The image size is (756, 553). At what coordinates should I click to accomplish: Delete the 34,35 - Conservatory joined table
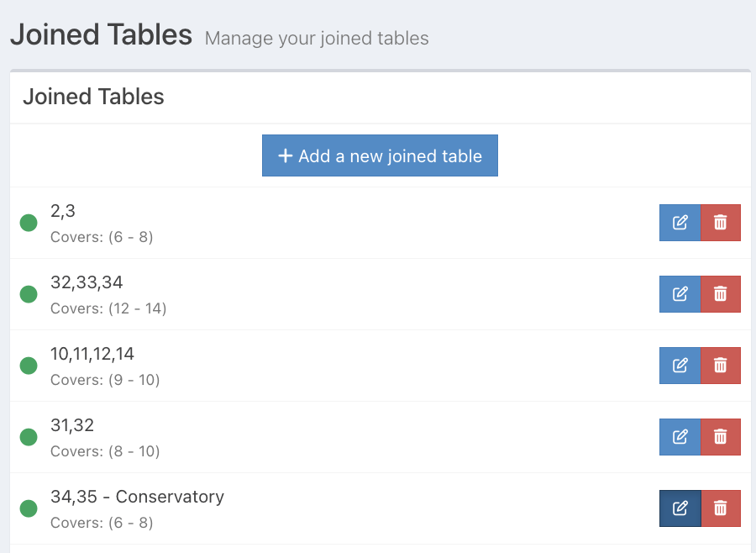[721, 508]
